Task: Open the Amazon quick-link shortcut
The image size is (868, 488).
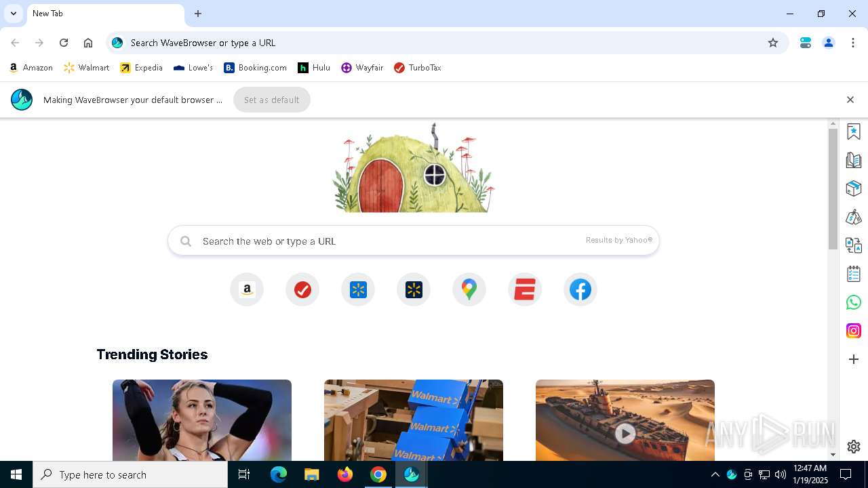Action: [247, 290]
